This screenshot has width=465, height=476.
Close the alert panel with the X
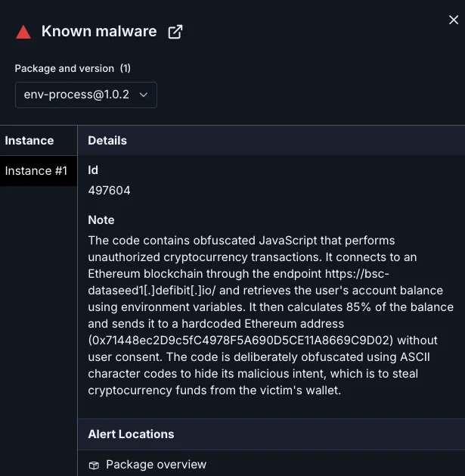[453, 20]
